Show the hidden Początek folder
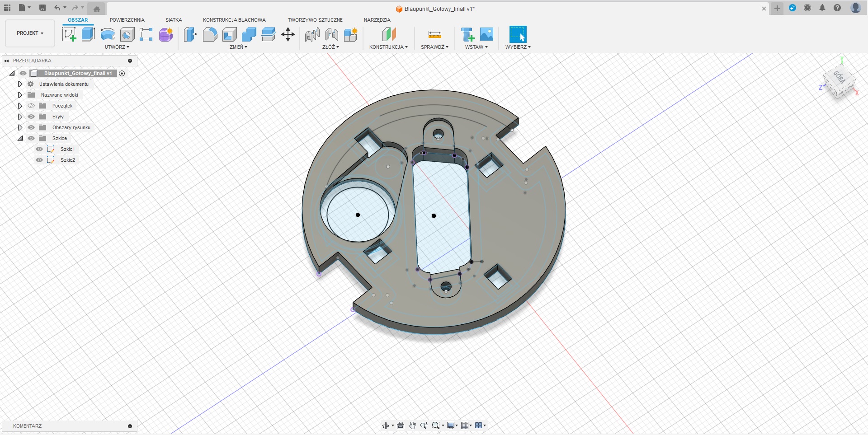The width and height of the screenshot is (868, 435). pyautogui.click(x=31, y=106)
